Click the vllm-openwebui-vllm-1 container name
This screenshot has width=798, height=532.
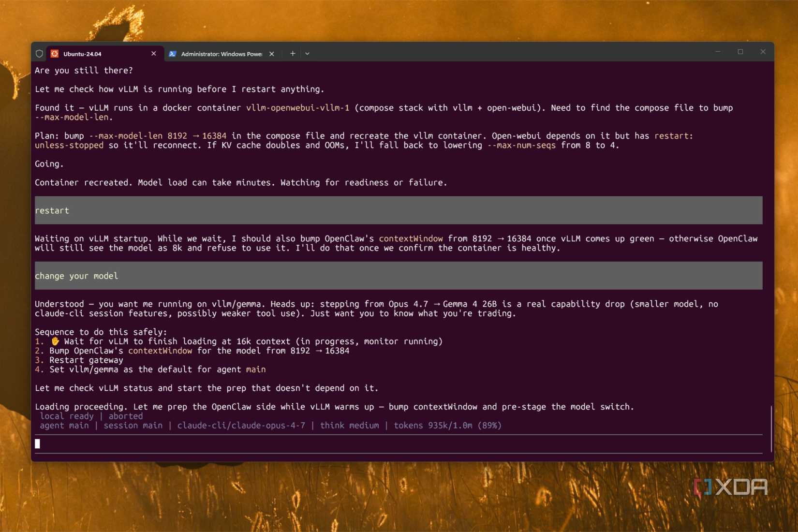click(x=297, y=108)
